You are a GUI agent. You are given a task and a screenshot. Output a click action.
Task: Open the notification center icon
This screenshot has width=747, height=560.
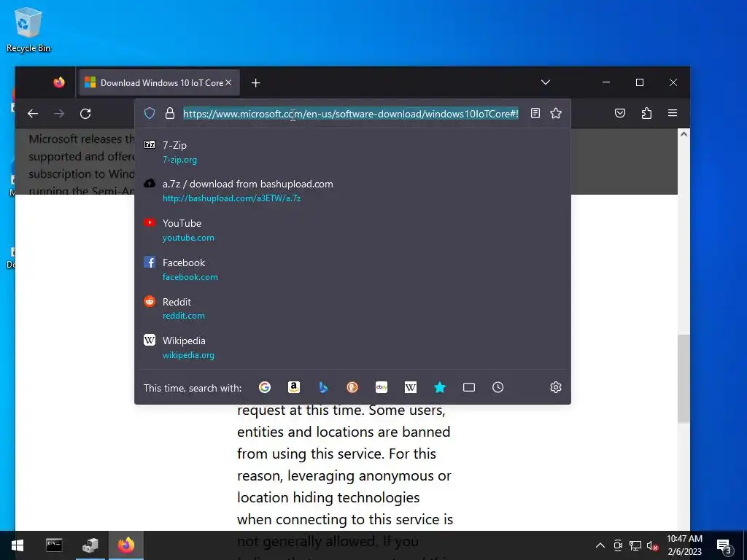[724, 545]
